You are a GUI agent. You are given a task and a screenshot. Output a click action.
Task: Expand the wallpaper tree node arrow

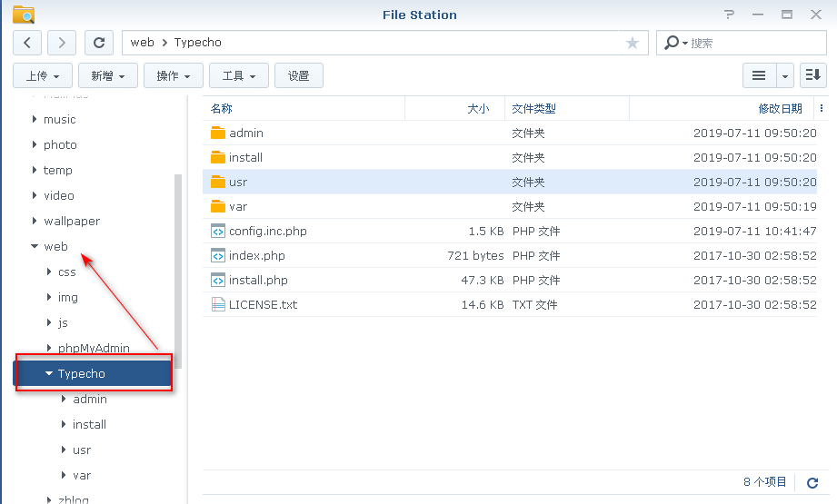(35, 221)
